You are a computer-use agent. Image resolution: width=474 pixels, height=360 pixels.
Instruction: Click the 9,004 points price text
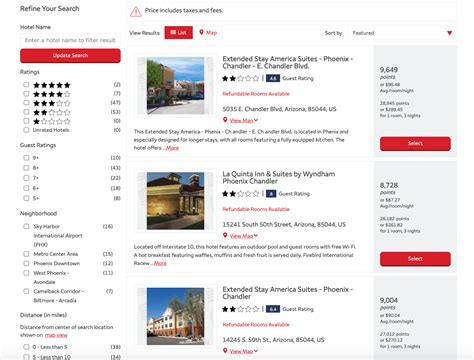pyautogui.click(x=389, y=300)
